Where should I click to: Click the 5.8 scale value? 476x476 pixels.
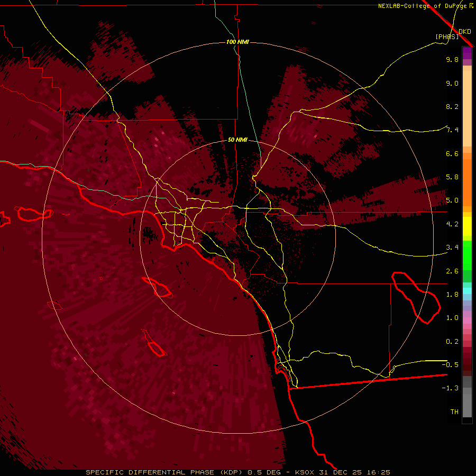[x=452, y=177]
